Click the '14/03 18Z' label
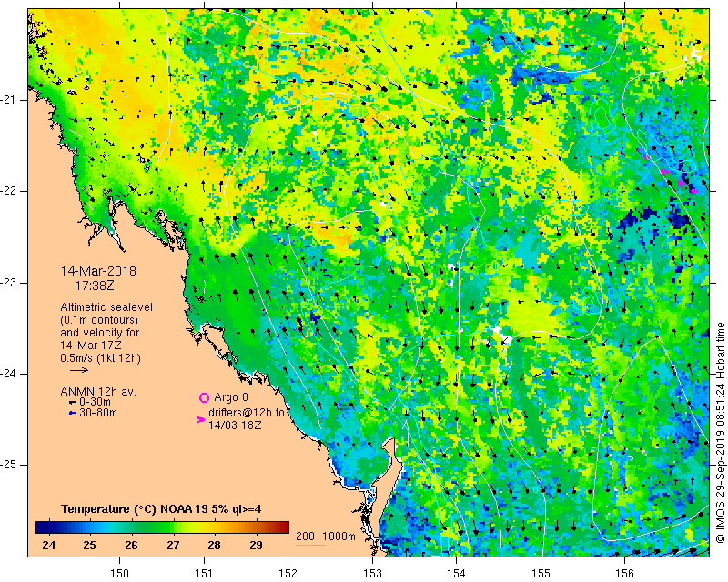The image size is (728, 582). click(235, 425)
